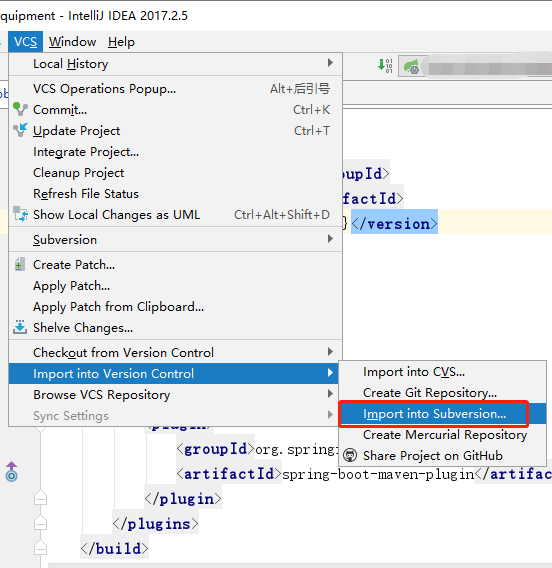The height and width of the screenshot is (568, 552).
Task: Click the Create Patch icon
Action: point(20,264)
